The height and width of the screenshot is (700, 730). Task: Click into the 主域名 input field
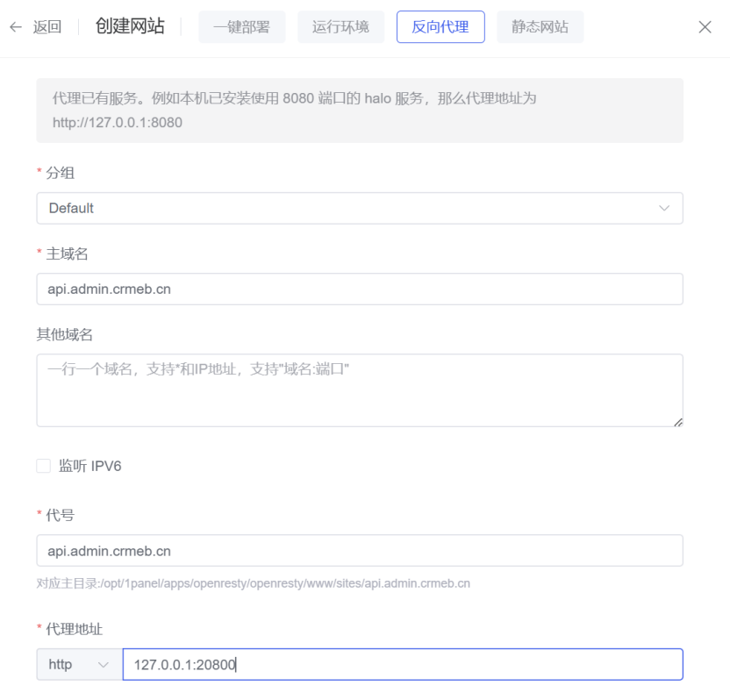coord(359,289)
